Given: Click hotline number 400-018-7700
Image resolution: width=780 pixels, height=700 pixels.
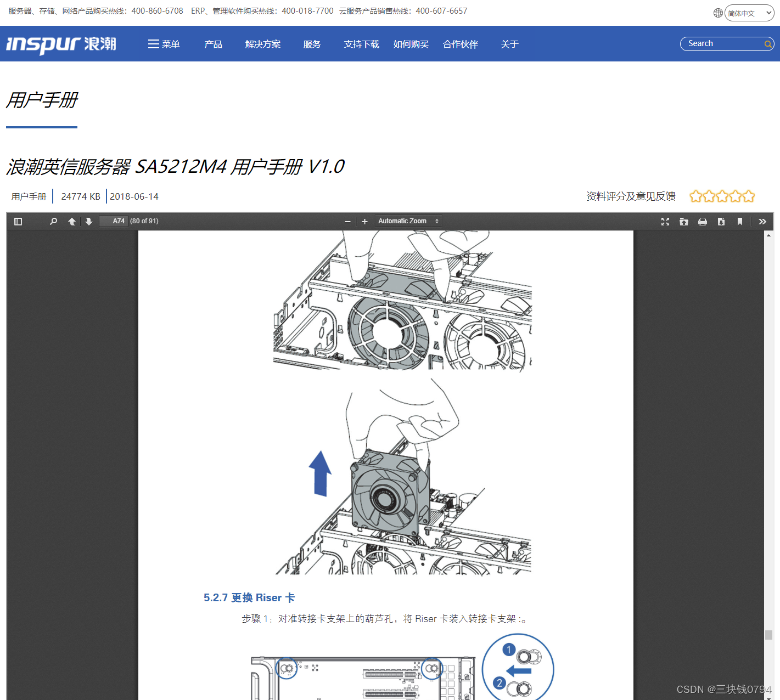Looking at the screenshot, I should tap(307, 11).
